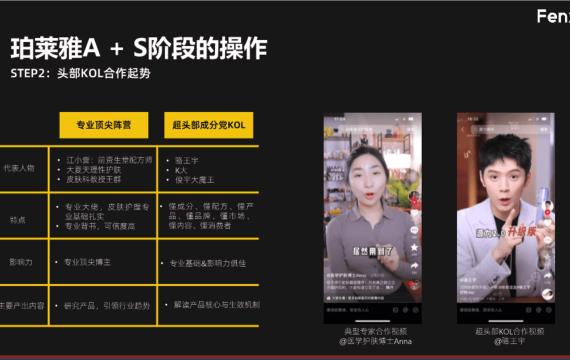Click the cell text 专业基础&影响力俱佳
Viewport: 570px width, 360px height.
click(208, 263)
